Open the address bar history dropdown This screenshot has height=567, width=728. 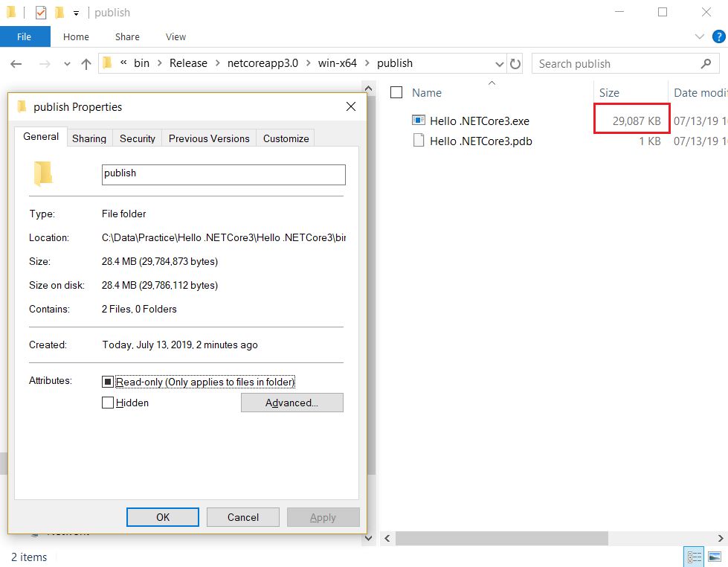pos(499,64)
